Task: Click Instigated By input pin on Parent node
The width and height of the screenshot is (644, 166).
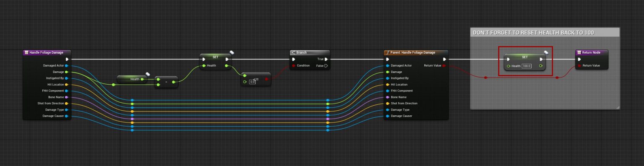Action: point(387,78)
